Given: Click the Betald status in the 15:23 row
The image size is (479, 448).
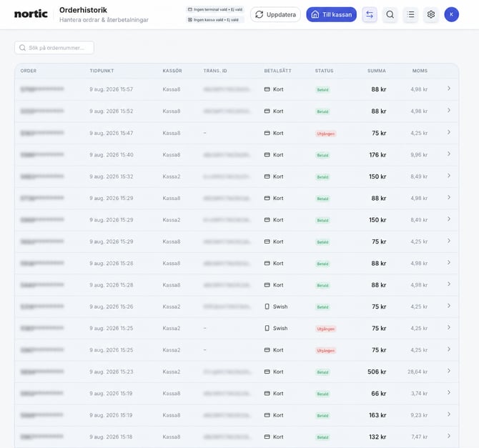Looking at the screenshot, I should point(322,372).
